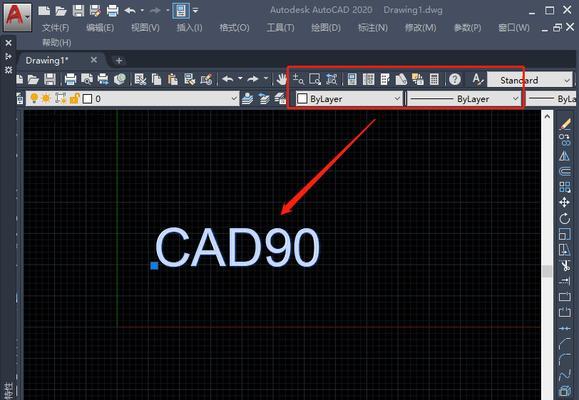The width and height of the screenshot is (579, 400).
Task: Switch to the Drawing1* file tab
Action: [47, 61]
